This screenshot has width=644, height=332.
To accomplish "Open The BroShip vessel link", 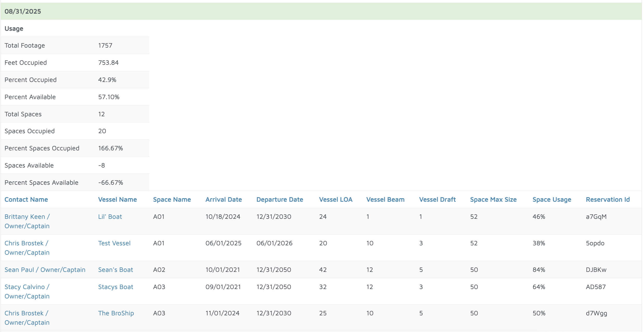I will (116, 313).
